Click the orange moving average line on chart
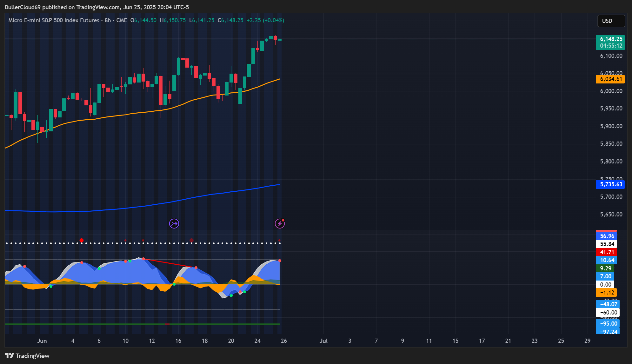 coord(143,112)
